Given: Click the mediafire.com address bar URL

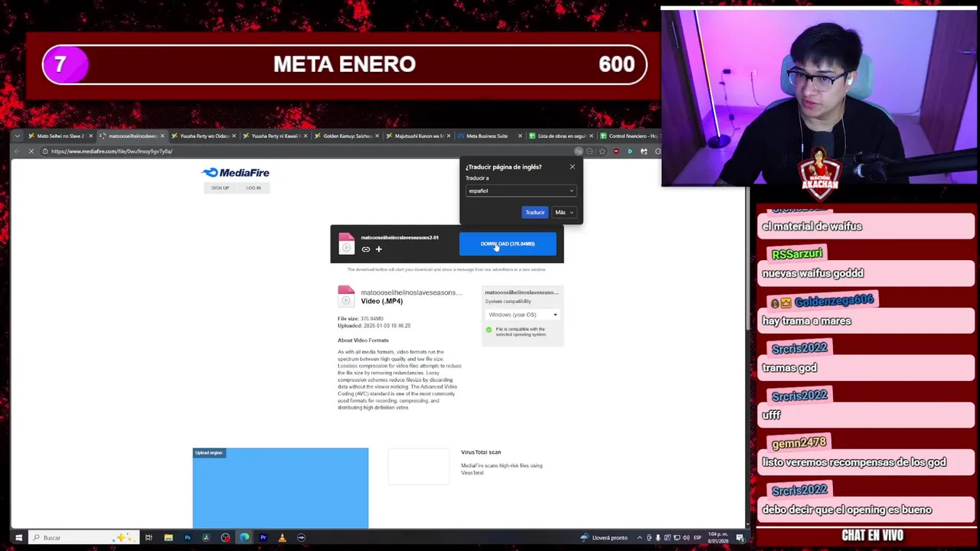Looking at the screenshot, I should [112, 152].
